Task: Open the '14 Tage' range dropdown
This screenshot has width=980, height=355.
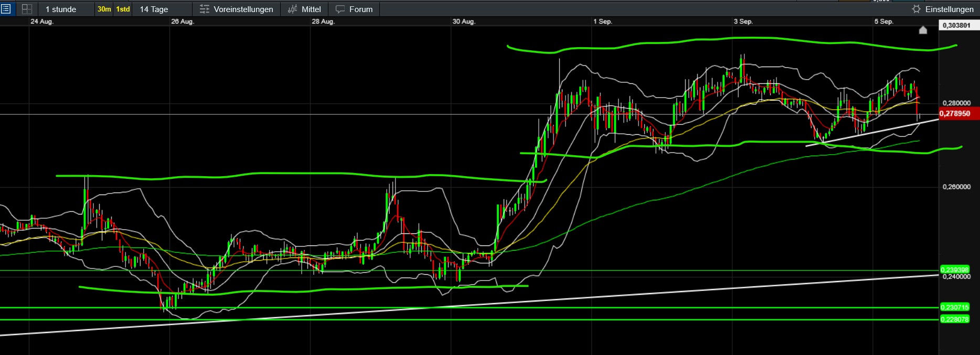Action: click(162, 9)
